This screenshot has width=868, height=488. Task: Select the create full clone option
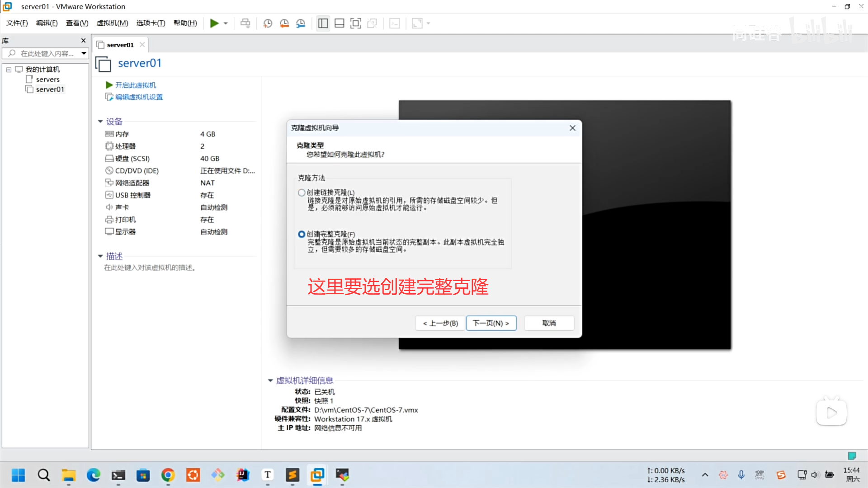coord(302,234)
